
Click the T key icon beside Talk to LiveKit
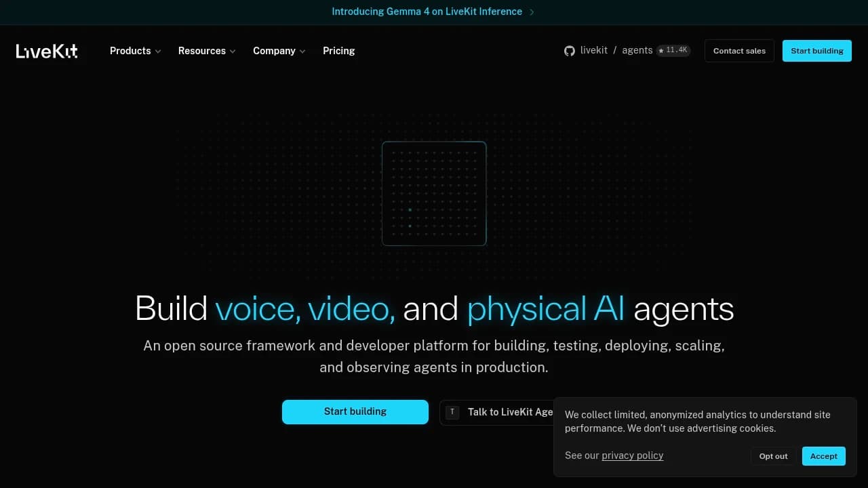point(452,412)
